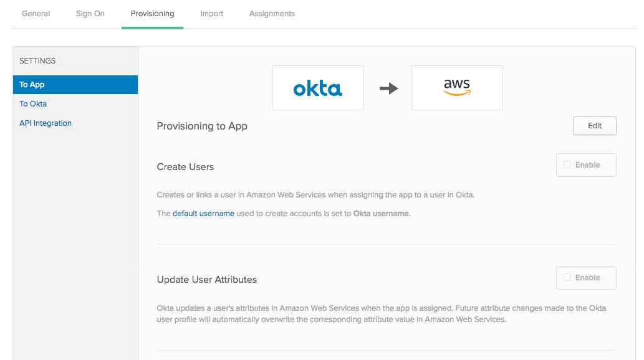Click the Provisioning to App heading
Viewport: 644px width, 360px height.
click(x=202, y=126)
